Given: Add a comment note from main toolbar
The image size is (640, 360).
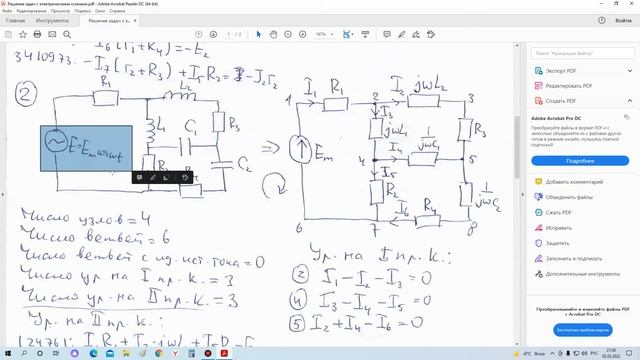Looking at the screenshot, I should [387, 35].
